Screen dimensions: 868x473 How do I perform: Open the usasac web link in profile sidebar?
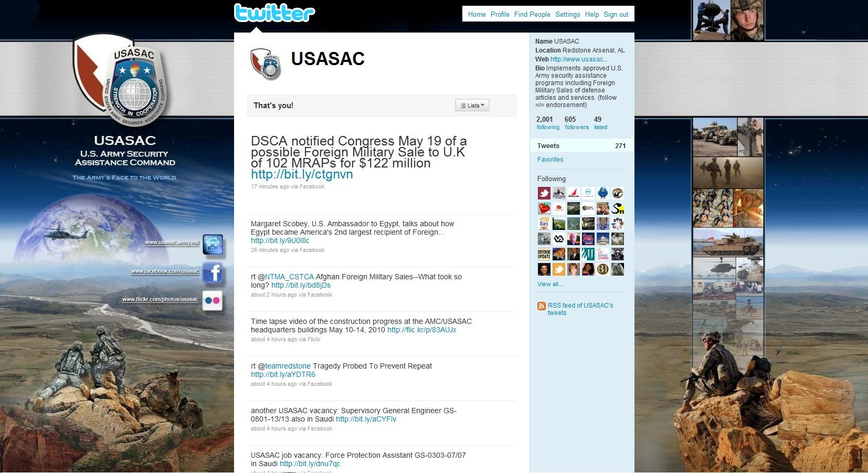click(579, 59)
